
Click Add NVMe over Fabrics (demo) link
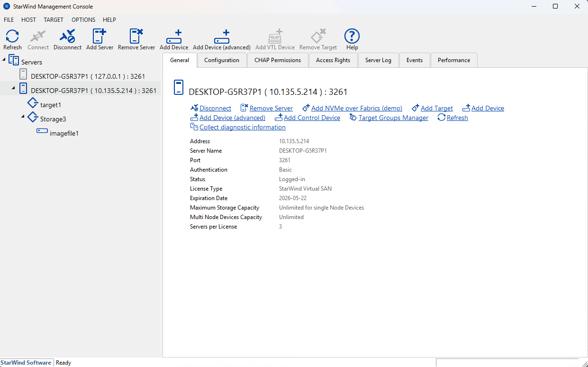357,108
